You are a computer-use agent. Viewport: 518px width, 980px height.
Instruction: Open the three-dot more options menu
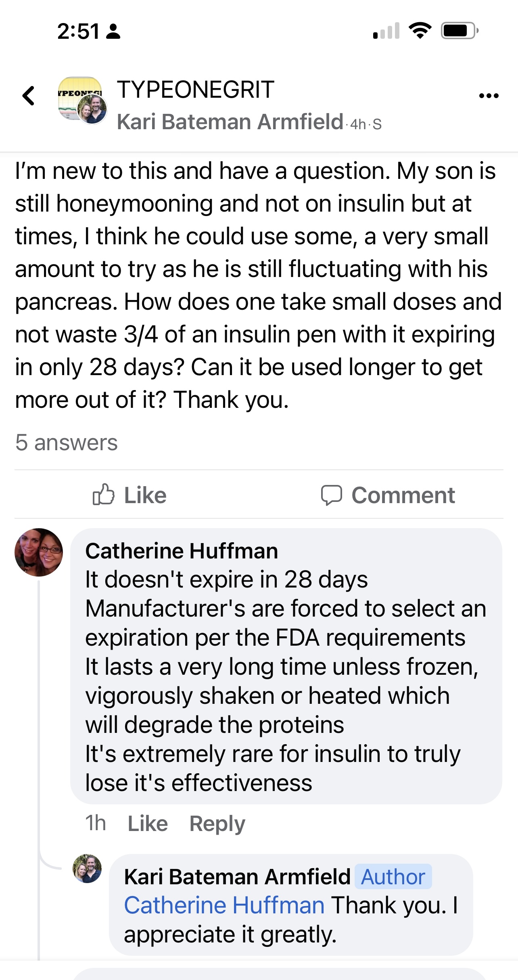489,96
